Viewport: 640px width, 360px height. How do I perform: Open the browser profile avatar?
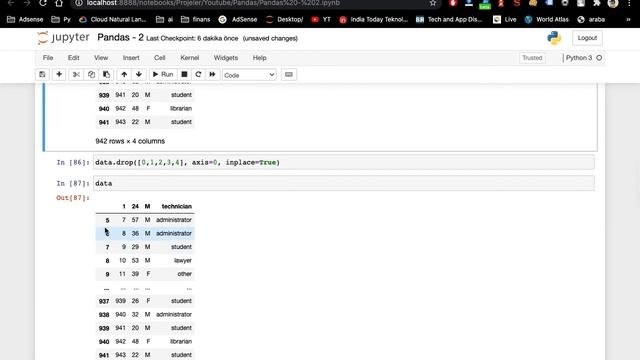[613, 3]
